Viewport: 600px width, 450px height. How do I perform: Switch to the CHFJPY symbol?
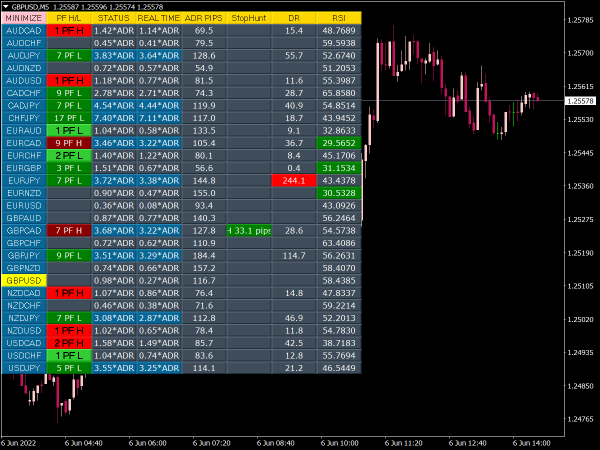(24, 118)
